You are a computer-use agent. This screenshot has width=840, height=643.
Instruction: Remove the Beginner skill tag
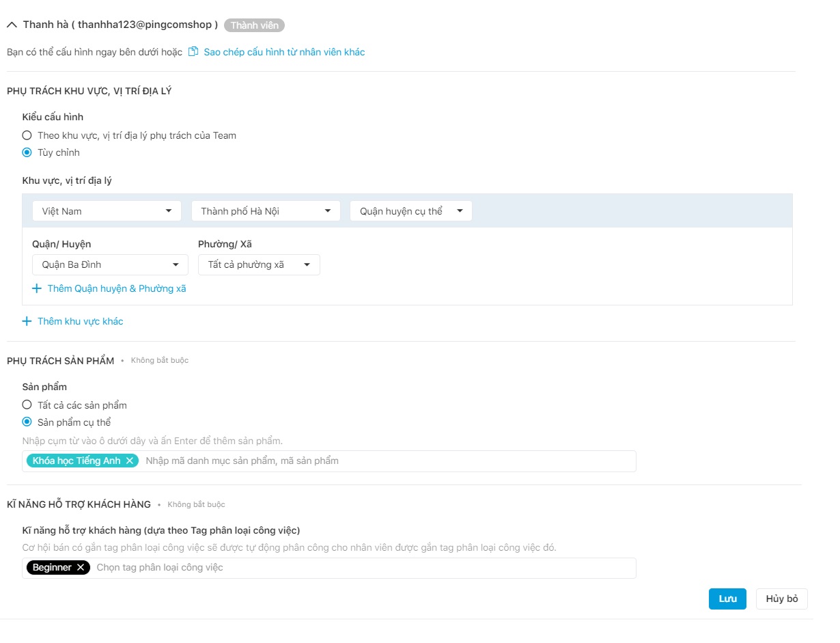pos(81,567)
